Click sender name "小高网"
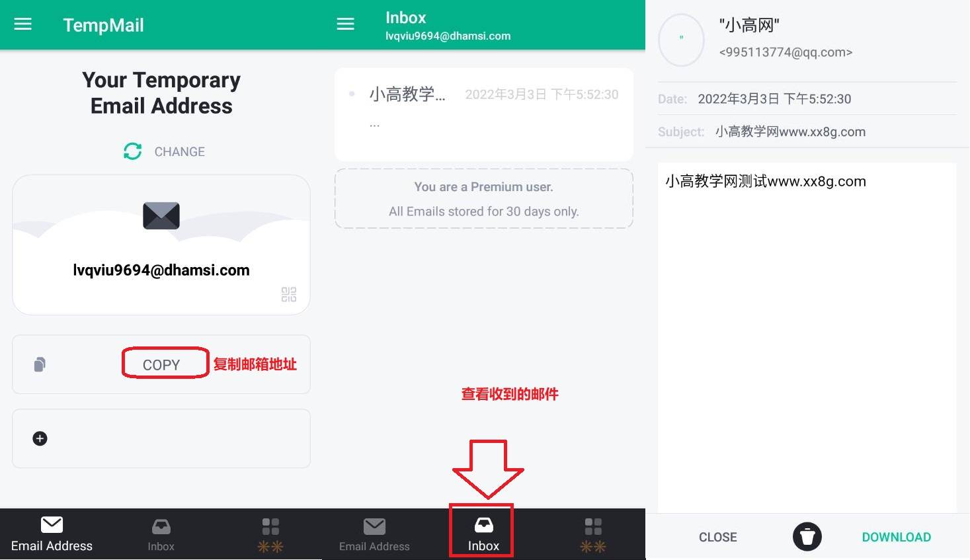This screenshot has height=560, width=970. tap(749, 26)
